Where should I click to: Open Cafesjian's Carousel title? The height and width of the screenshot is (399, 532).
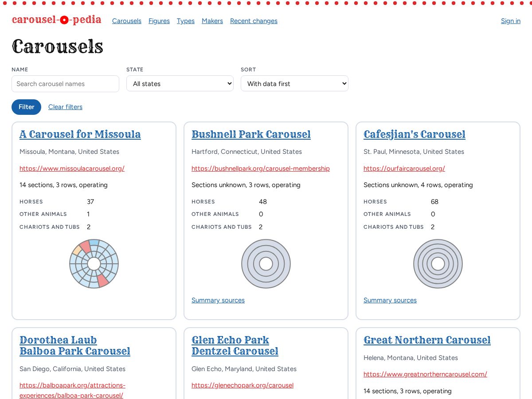pos(415,134)
